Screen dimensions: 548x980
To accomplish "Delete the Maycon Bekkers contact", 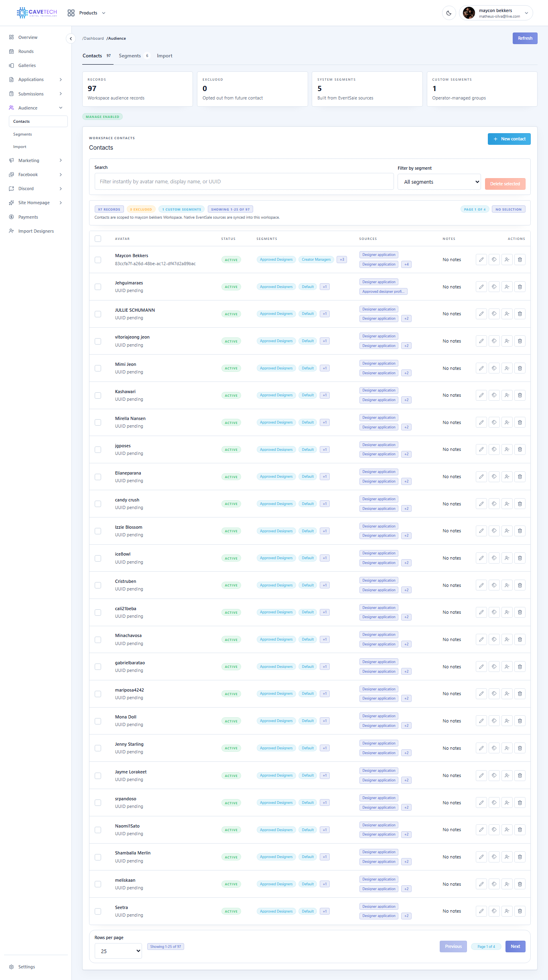I will pyautogui.click(x=520, y=260).
